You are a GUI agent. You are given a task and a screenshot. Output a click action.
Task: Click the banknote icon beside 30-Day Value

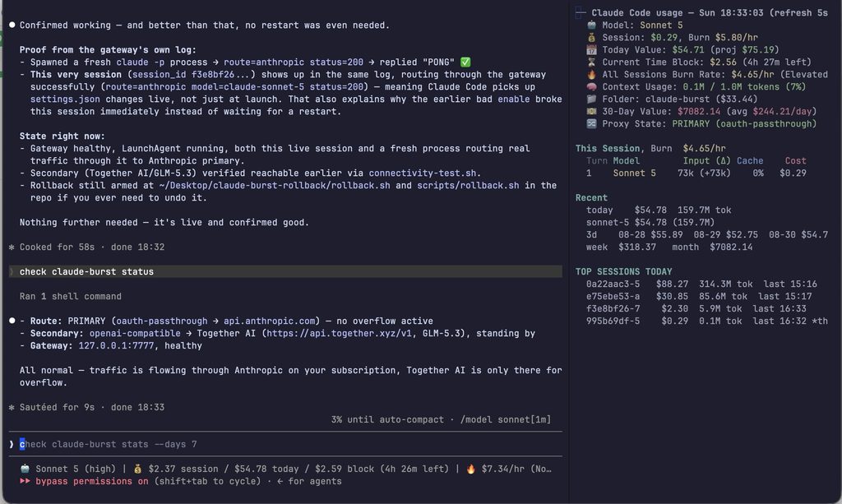591,112
